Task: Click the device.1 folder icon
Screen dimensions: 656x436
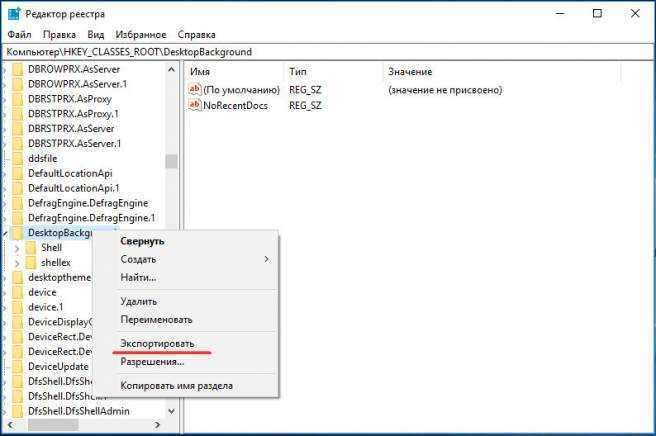Action: (x=18, y=307)
